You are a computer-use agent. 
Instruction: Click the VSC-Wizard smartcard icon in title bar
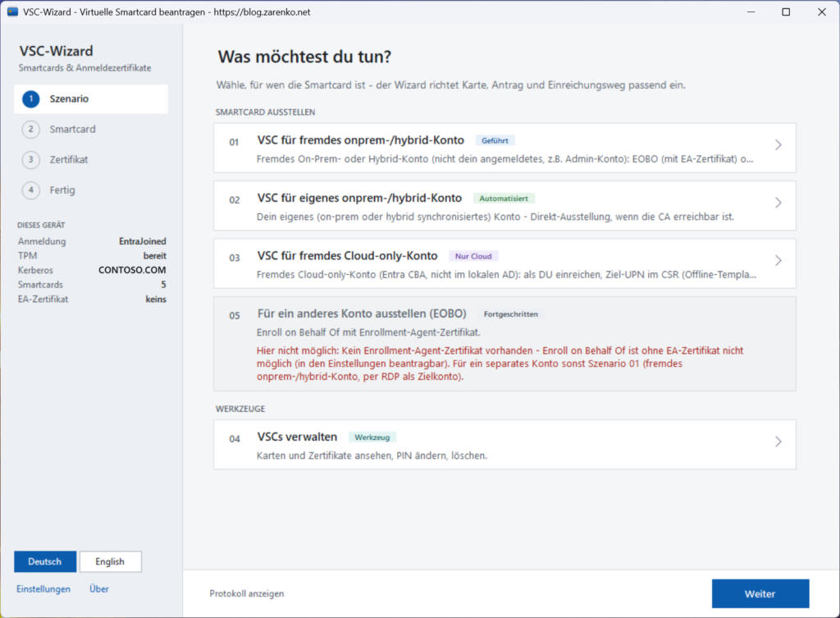pos(12,11)
